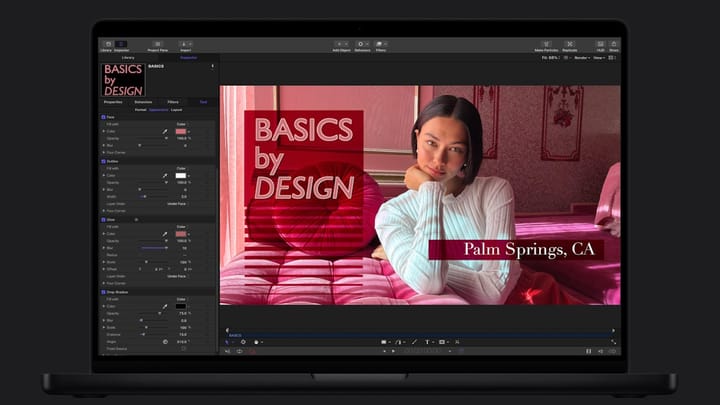Open the Face Fill with Color dropdown
Screen dimensions: 720x405
tap(181, 124)
